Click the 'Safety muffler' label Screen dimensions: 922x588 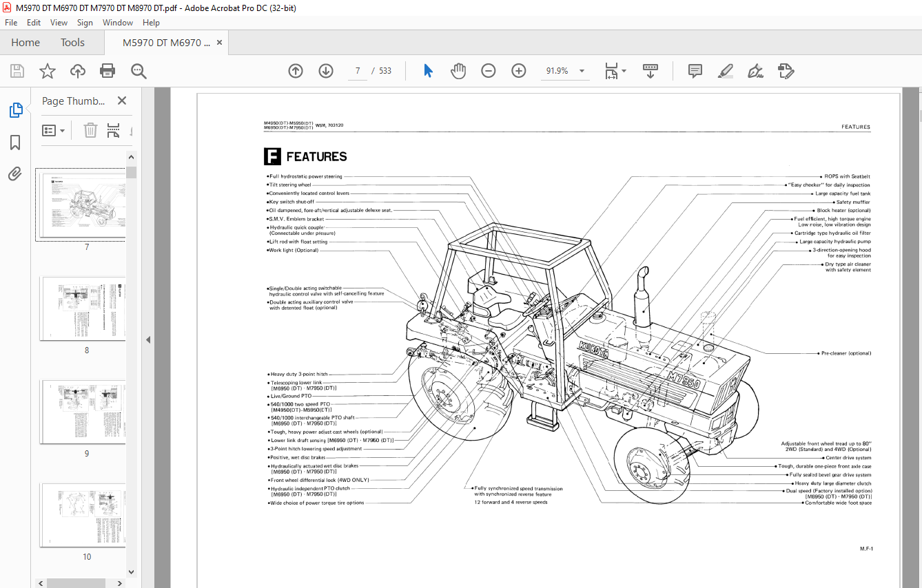tap(853, 202)
